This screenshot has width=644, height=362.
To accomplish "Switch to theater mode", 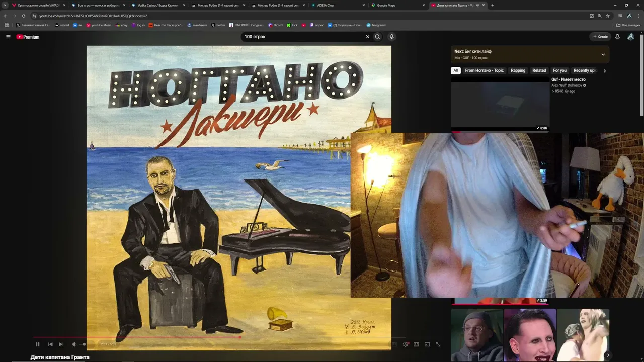I will coord(416,344).
